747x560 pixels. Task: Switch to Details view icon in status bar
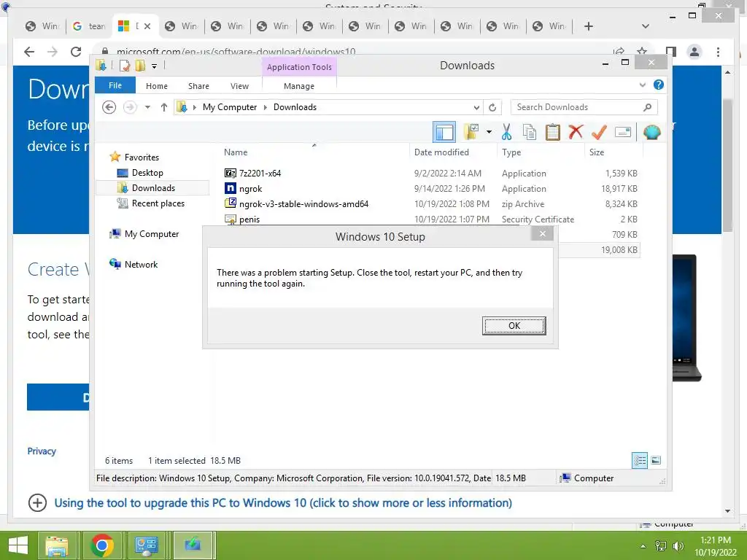tap(639, 461)
